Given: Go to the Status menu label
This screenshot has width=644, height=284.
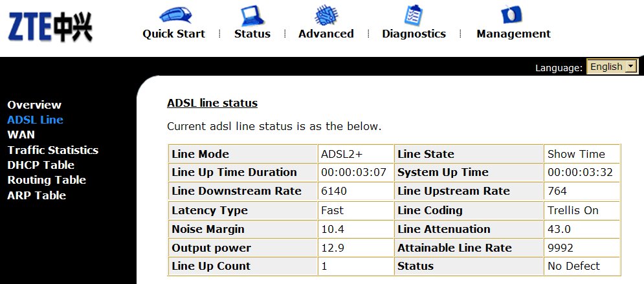Looking at the screenshot, I should (252, 34).
